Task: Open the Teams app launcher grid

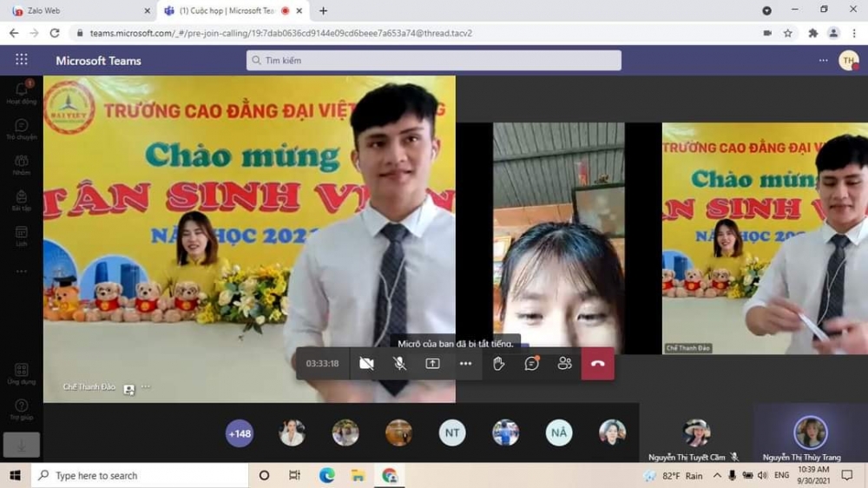Action: click(22, 59)
